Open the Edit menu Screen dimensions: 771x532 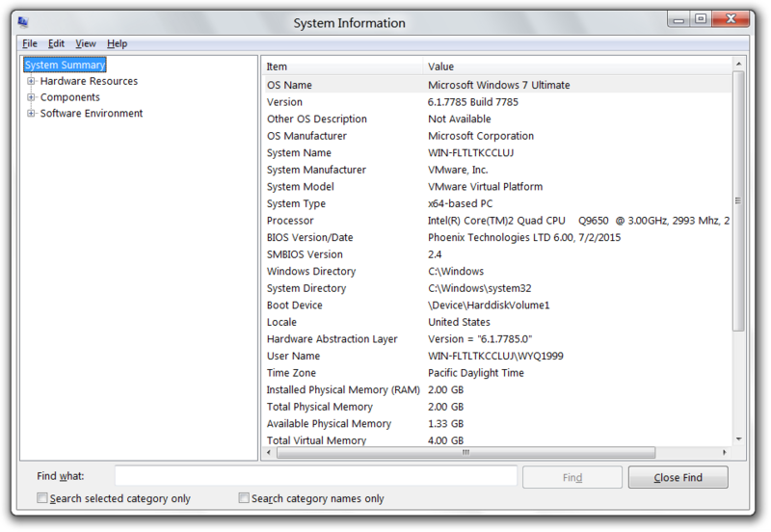[x=56, y=43]
